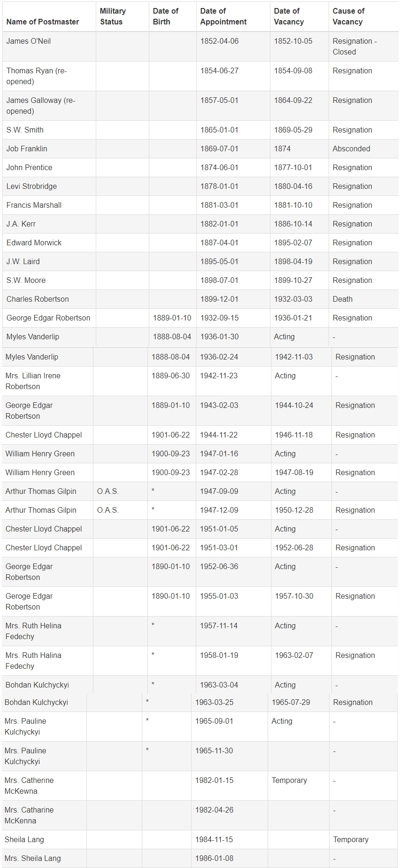This screenshot has height=868, width=400.
Task: Click the misspelled Geroge Edgar Robertson cell
Action: tap(29, 602)
